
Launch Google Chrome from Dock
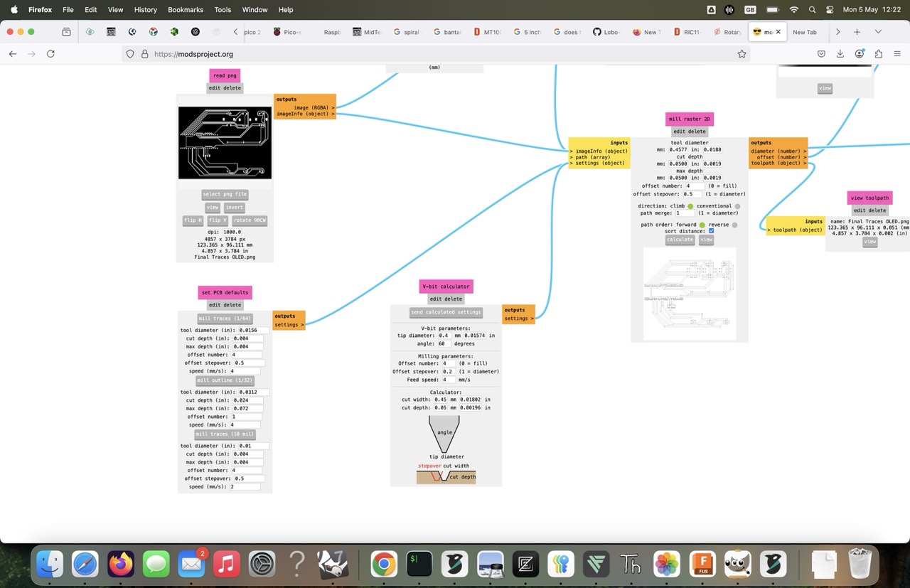point(384,565)
